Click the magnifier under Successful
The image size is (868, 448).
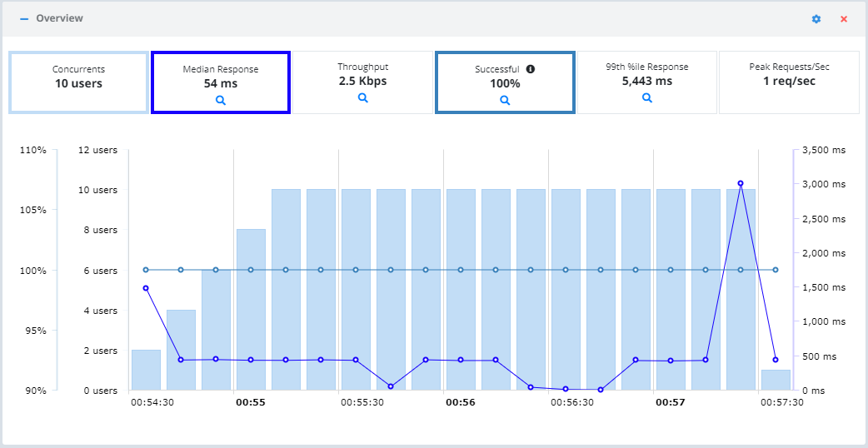[504, 100]
